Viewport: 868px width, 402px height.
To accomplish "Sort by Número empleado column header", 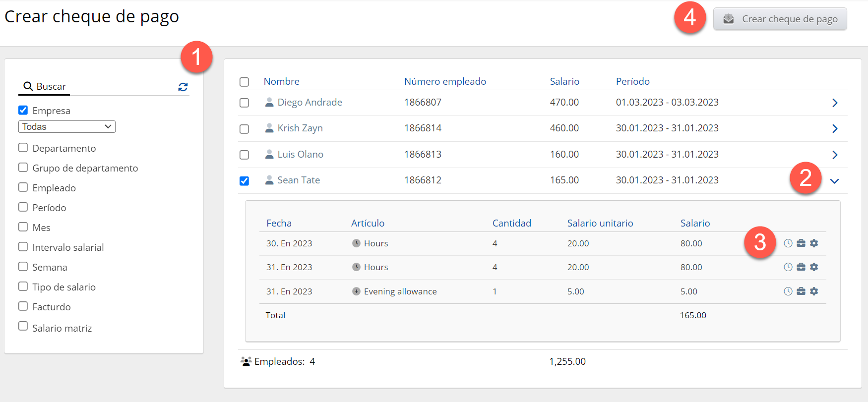I will (x=445, y=81).
